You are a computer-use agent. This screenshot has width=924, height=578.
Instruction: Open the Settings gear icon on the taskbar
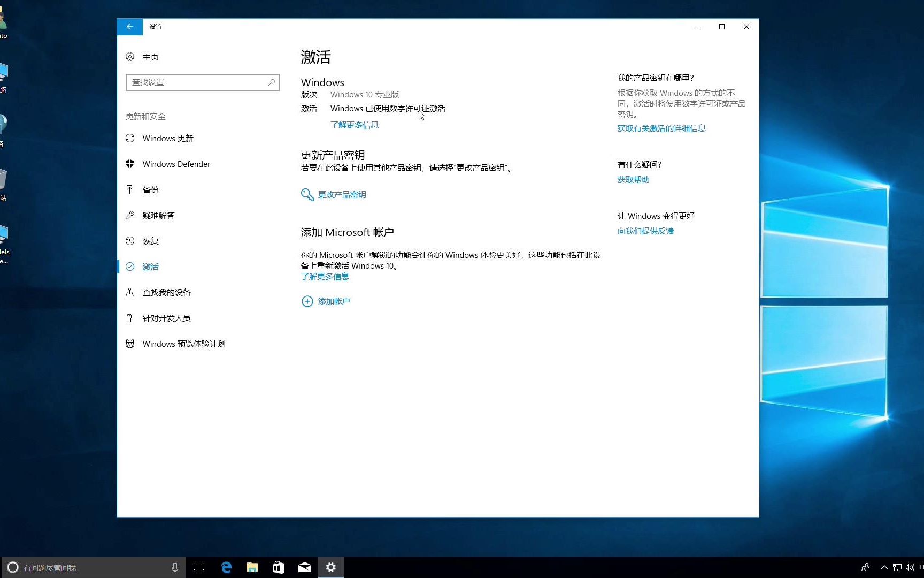[x=331, y=567]
